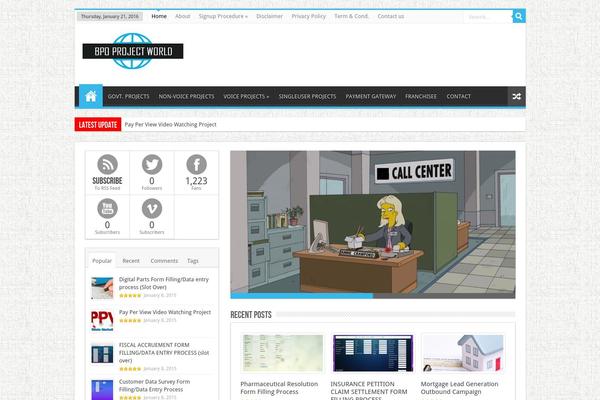600x400 pixels.
Task: Open Customer Data Survey Form post link
Action: tap(154, 385)
